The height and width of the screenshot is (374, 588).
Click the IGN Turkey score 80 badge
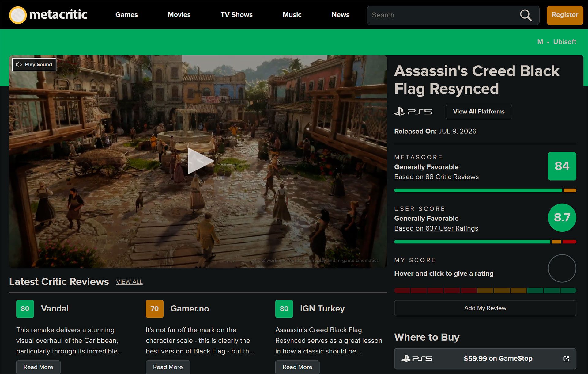(x=284, y=309)
